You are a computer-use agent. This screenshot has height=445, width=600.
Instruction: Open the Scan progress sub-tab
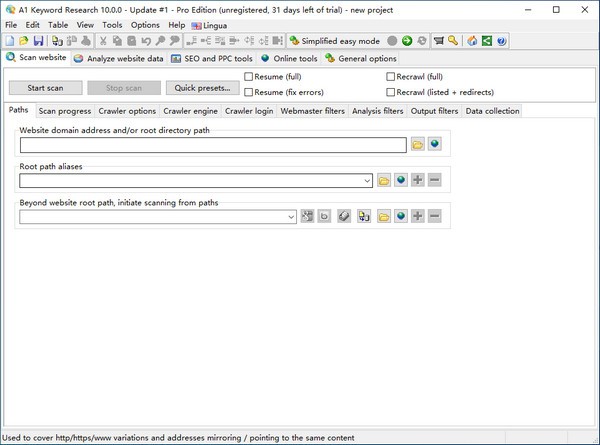pos(65,111)
